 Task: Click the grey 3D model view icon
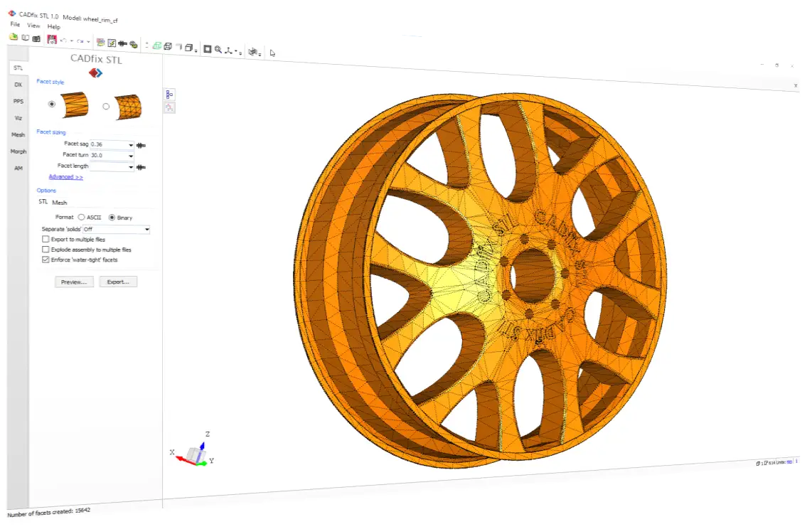point(252,52)
